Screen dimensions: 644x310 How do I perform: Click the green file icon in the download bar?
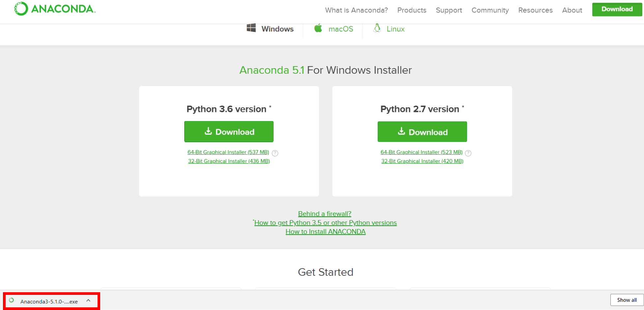tap(12, 300)
